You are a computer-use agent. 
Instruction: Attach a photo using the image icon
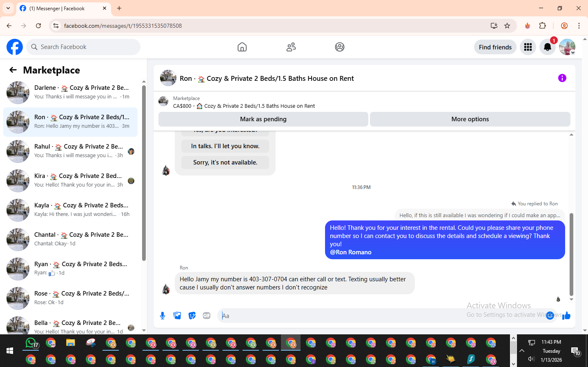tap(177, 316)
